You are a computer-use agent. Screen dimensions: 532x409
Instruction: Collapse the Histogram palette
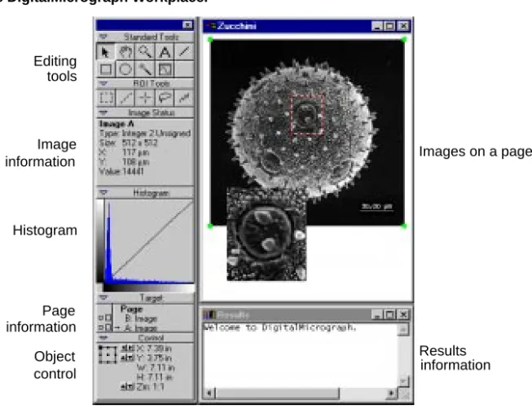103,193
